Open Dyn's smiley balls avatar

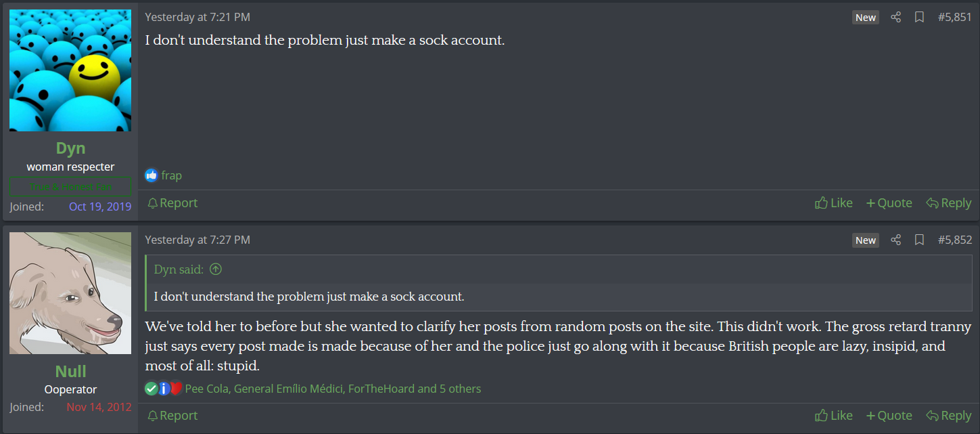tap(70, 70)
